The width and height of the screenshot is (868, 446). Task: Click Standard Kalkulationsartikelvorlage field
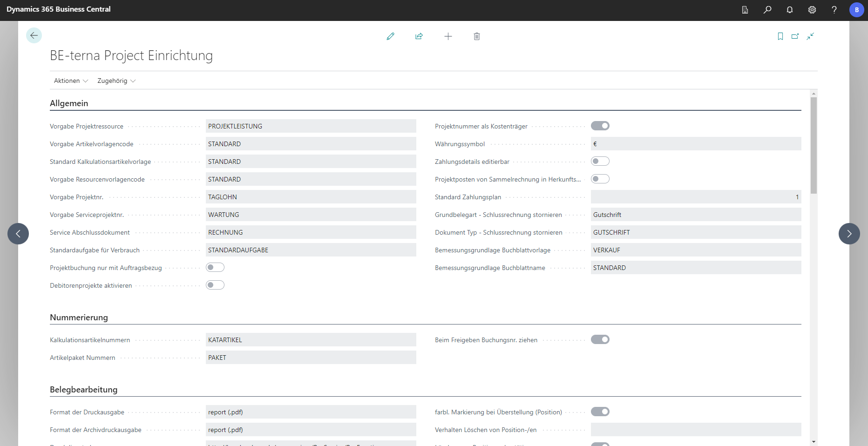(x=311, y=162)
